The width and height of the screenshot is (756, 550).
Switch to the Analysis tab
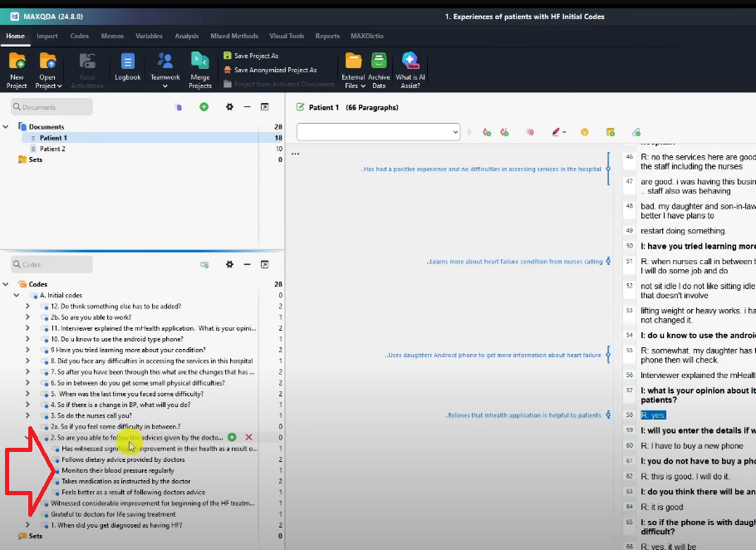click(x=187, y=37)
